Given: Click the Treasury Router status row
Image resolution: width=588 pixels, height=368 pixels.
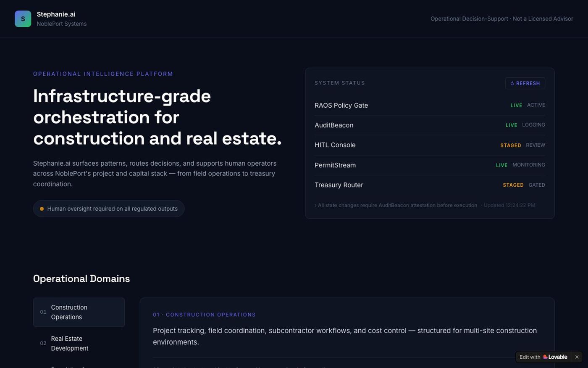Looking at the screenshot, I should click(430, 185).
